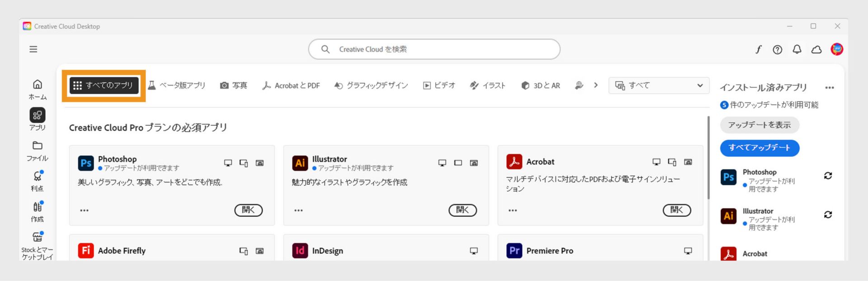Click Photoshop icon in installed apps list
The image size is (868, 281).
(728, 177)
